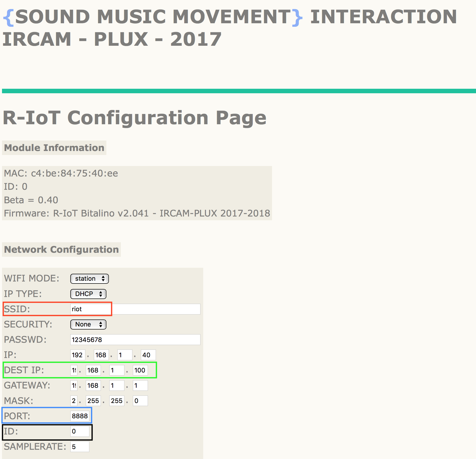Screen dimensions: 476x459
Task: Click the DEST IP third octet field 1
Action: (x=117, y=370)
